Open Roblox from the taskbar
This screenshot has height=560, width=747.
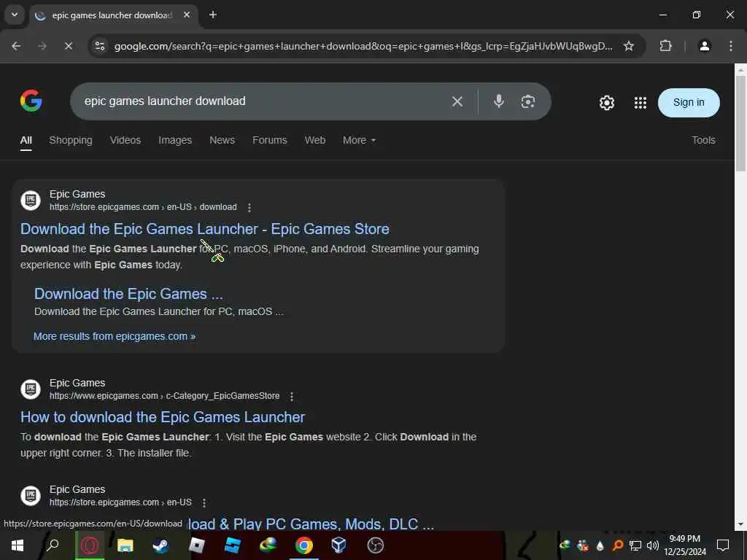tap(197, 545)
